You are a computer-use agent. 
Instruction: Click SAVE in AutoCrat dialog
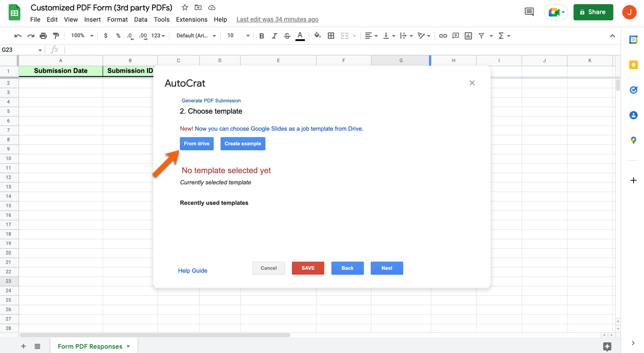(308, 268)
